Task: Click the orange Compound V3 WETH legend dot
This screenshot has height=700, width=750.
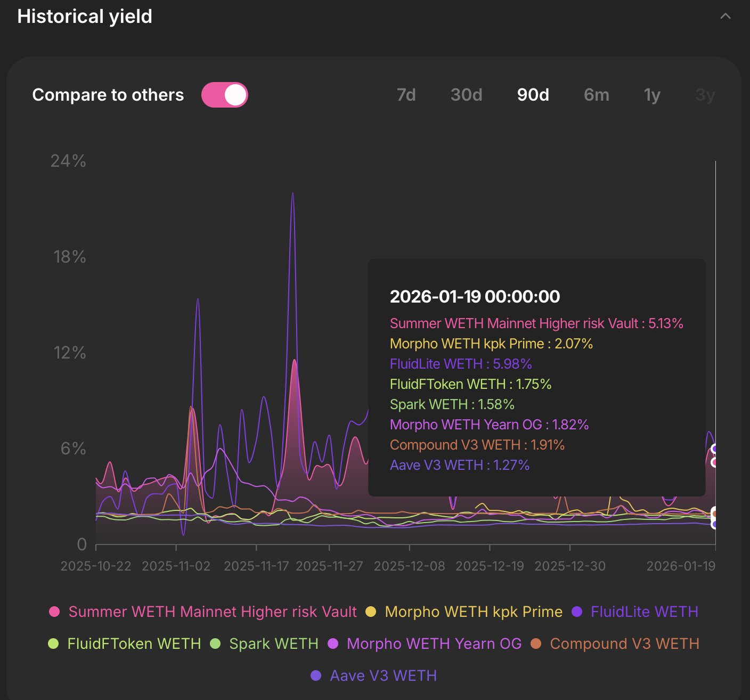Action: click(536, 644)
